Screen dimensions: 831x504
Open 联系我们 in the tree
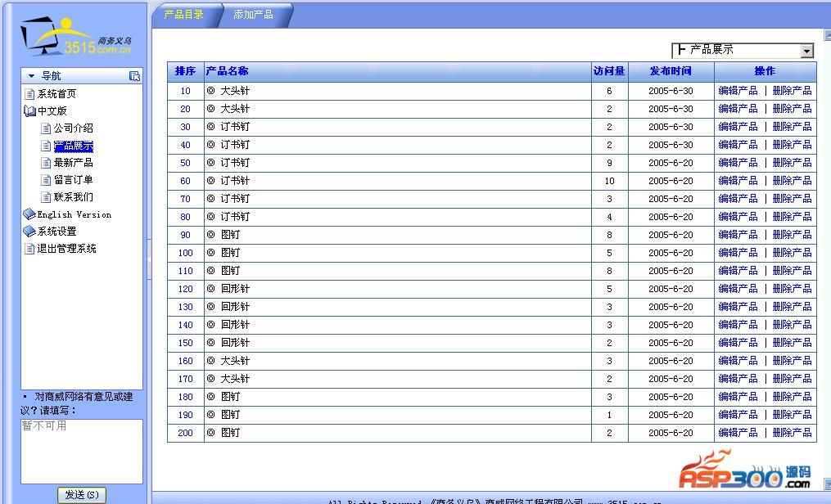[73, 197]
